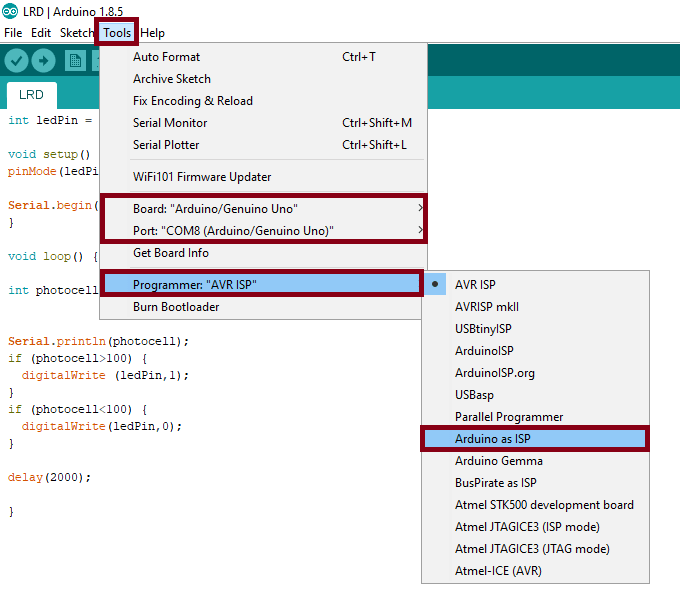
Task: Click the digitalWrite (ledPin,1) line
Action: 105,375
